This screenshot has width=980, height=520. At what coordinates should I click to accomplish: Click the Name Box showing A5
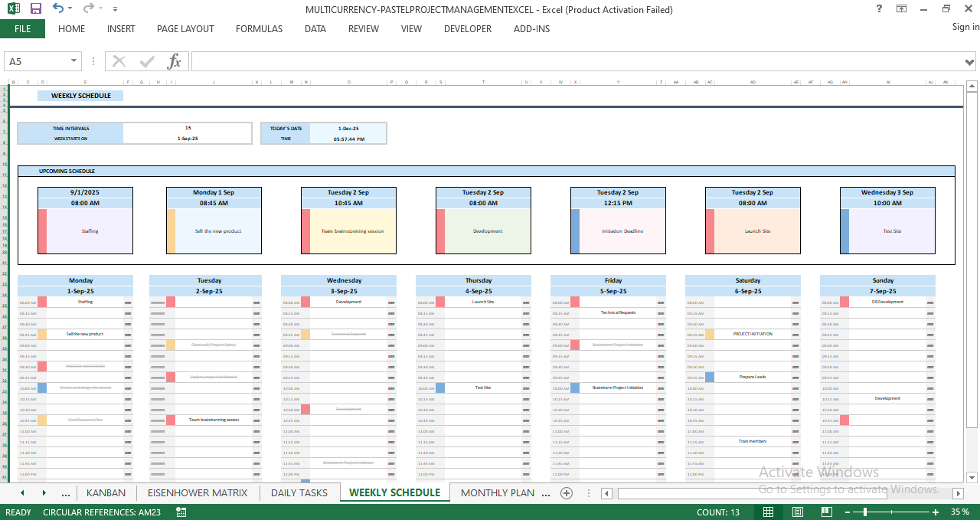(37, 61)
